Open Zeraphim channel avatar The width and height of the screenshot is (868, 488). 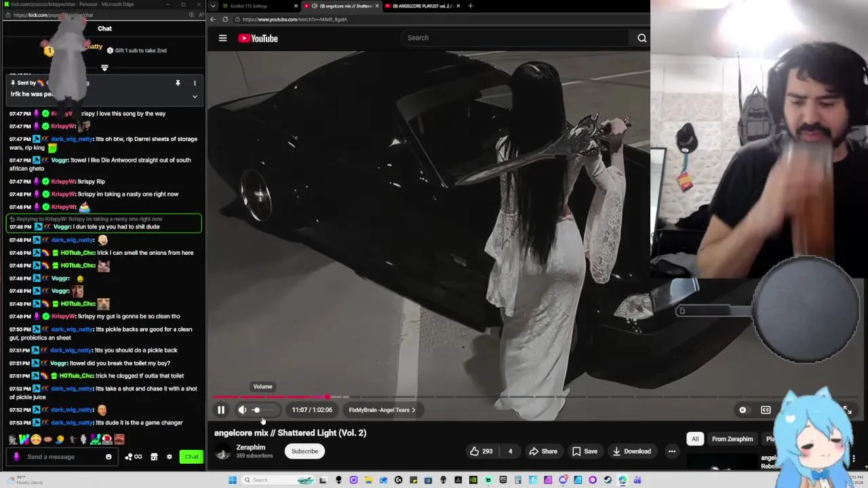pyautogui.click(x=222, y=452)
